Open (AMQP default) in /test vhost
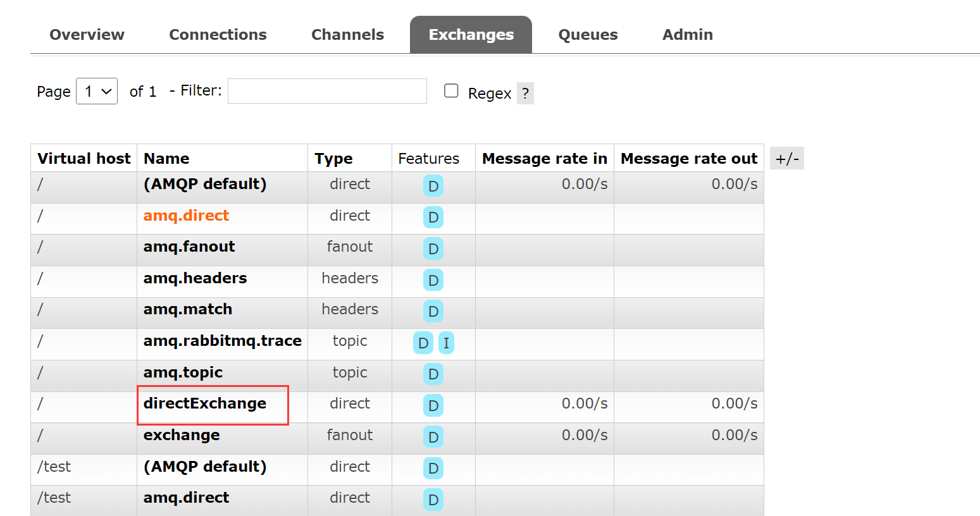Image resolution: width=980 pixels, height=516 pixels. coord(205,467)
